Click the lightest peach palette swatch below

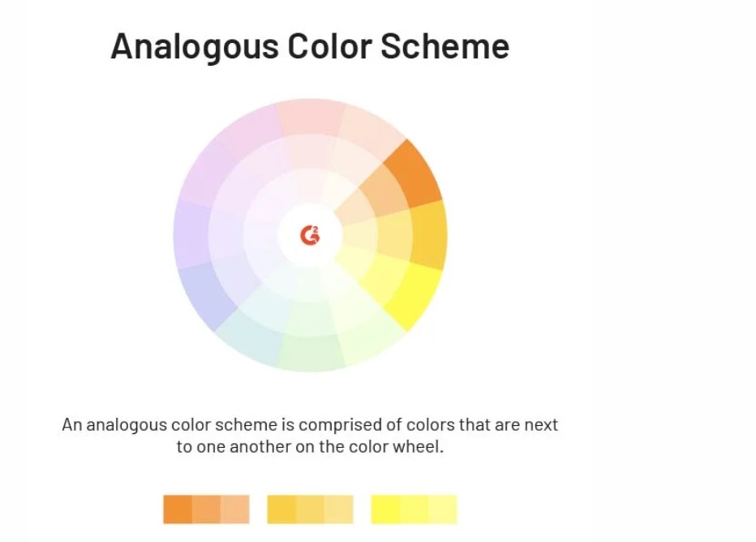[x=235, y=510]
